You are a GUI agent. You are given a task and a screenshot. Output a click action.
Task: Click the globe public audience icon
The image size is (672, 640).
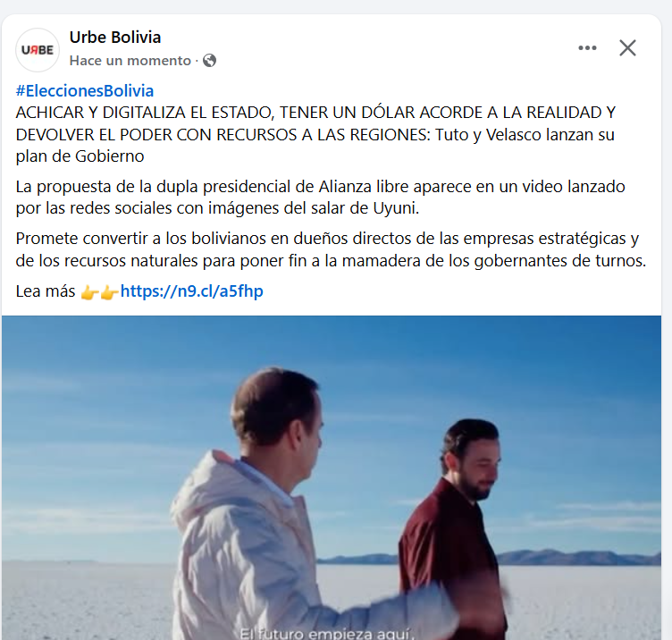point(210,61)
